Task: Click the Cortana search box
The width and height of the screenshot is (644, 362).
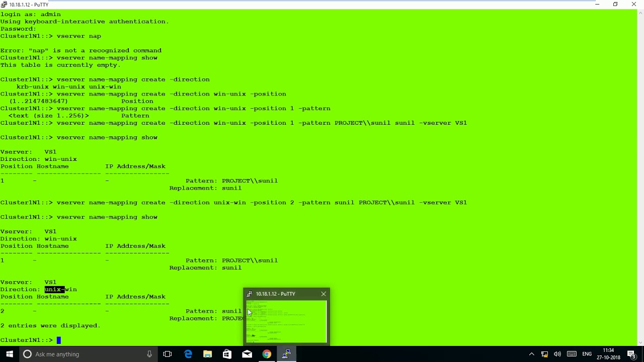Action: click(x=88, y=354)
